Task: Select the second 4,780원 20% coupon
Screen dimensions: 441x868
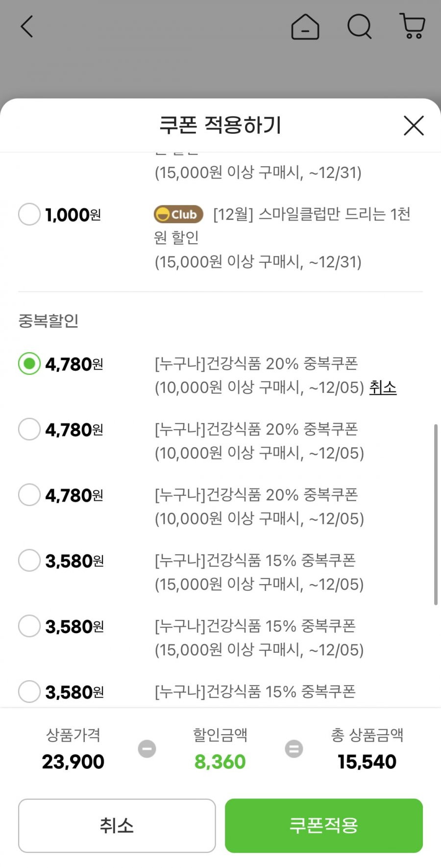Action: (x=29, y=429)
